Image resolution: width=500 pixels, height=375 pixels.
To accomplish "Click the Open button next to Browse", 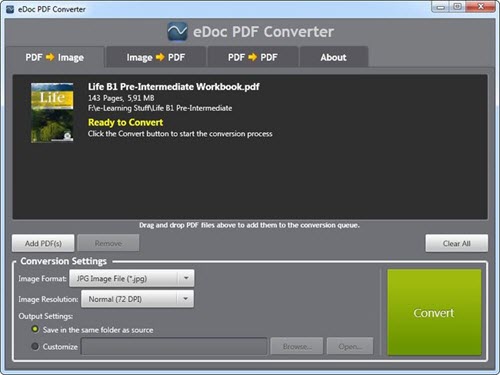I will (x=350, y=347).
